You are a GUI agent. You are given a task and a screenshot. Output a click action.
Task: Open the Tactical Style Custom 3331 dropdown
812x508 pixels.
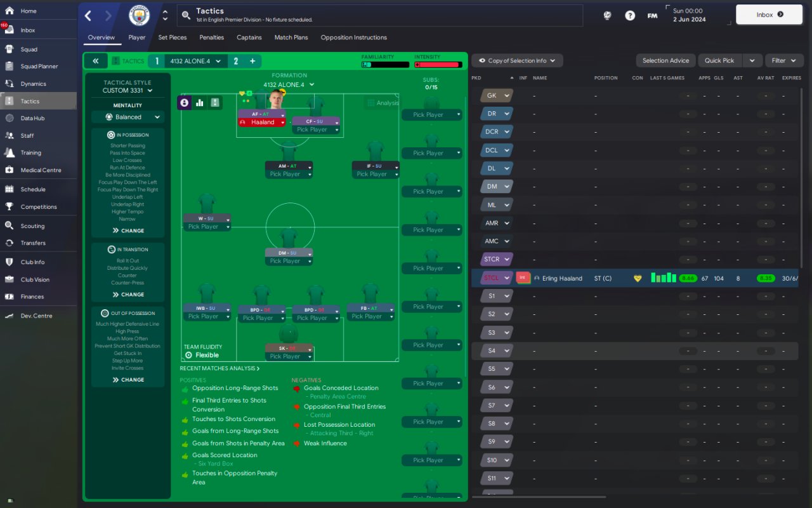pos(128,90)
